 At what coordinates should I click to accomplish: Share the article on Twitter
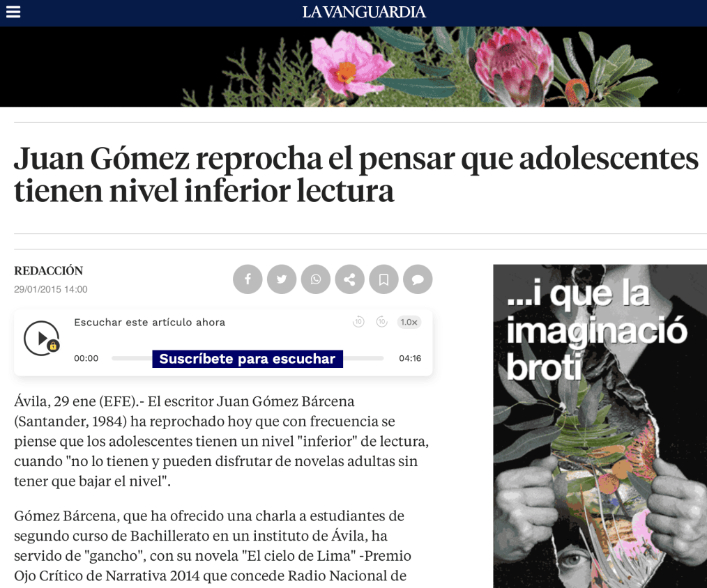(282, 279)
